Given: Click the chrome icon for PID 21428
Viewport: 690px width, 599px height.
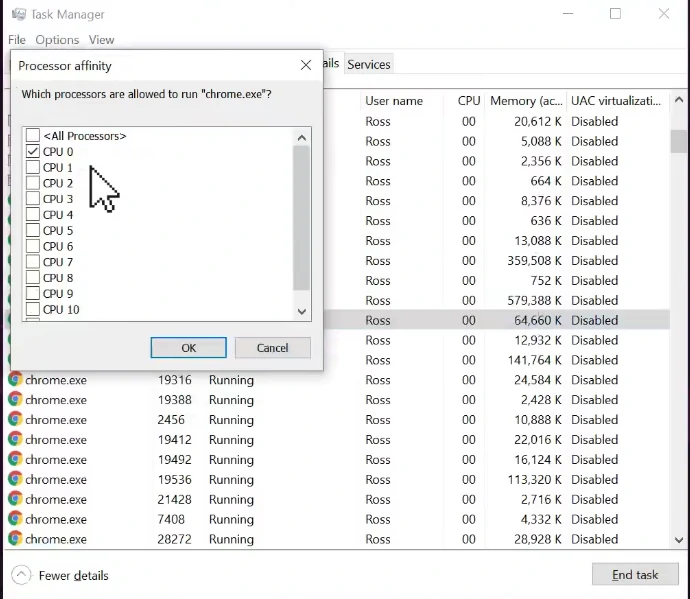Looking at the screenshot, I should click(15, 499).
